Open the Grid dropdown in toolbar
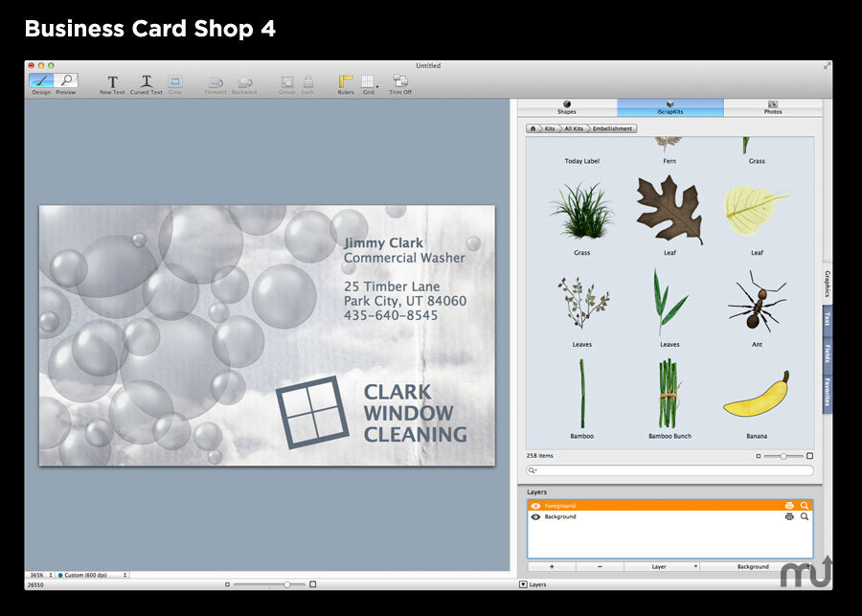Screen dimensions: 862x616 click(x=369, y=83)
